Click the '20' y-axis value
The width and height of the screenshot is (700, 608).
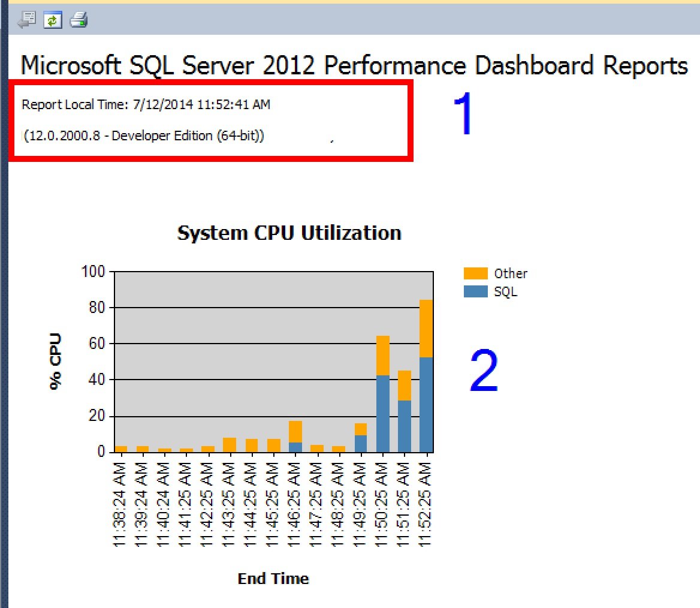[97, 416]
